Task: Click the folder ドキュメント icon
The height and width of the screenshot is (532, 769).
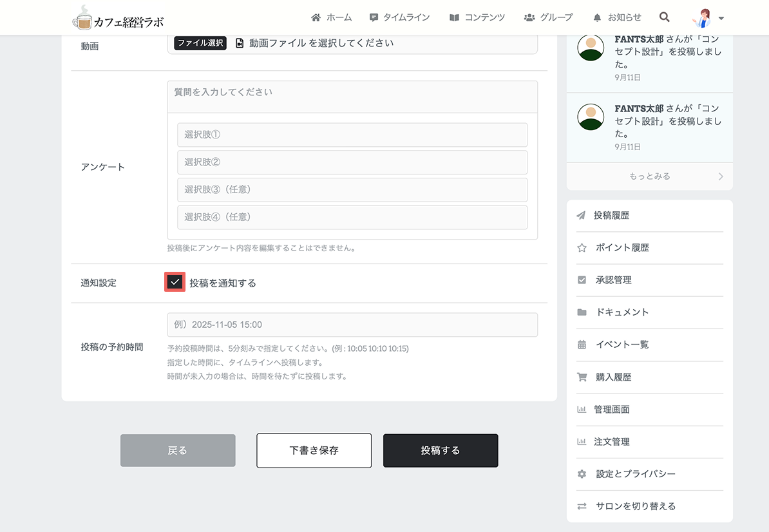Action: click(x=582, y=312)
